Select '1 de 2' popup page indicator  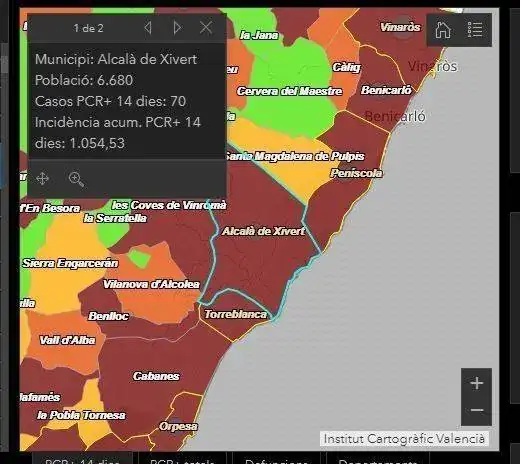tap(88, 28)
